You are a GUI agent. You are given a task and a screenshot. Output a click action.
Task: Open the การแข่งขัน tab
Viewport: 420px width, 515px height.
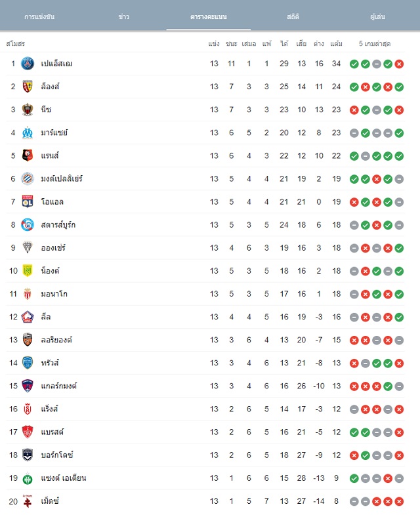click(39, 16)
